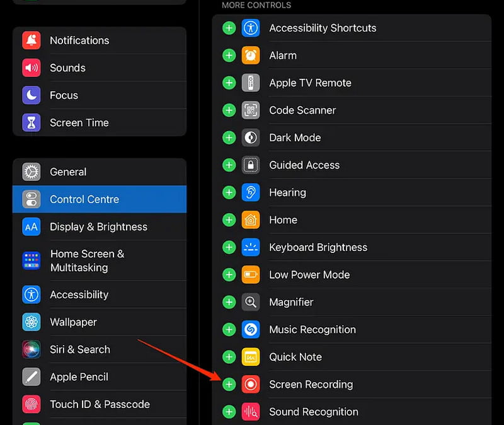Click the red Screen Recording icon
The width and height of the screenshot is (504, 425).
click(251, 384)
